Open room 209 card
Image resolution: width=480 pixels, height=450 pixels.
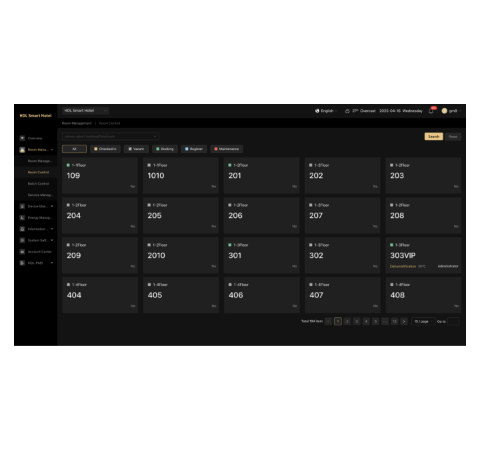[x=100, y=256]
